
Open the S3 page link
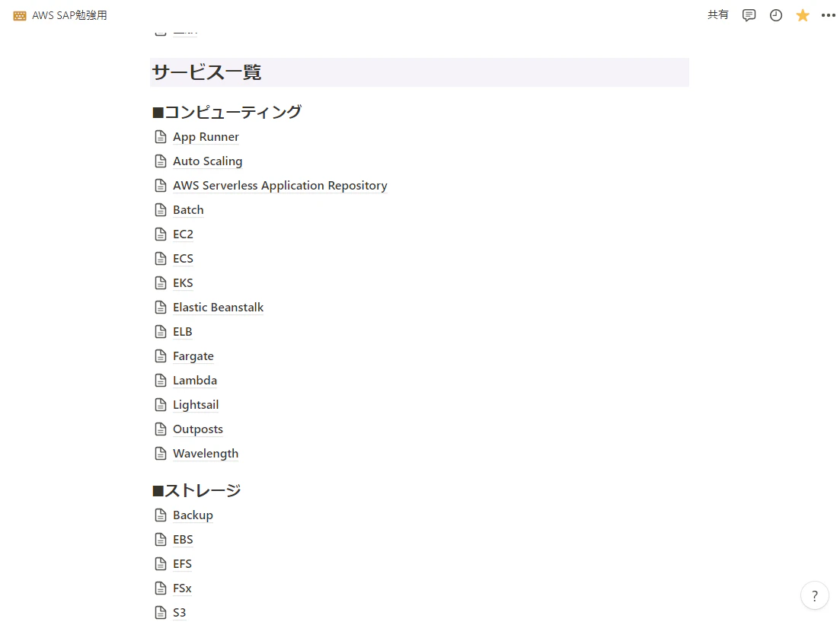tap(180, 613)
